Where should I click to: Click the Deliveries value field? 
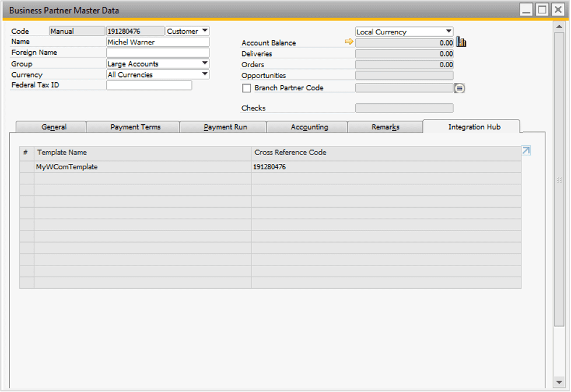click(x=404, y=54)
